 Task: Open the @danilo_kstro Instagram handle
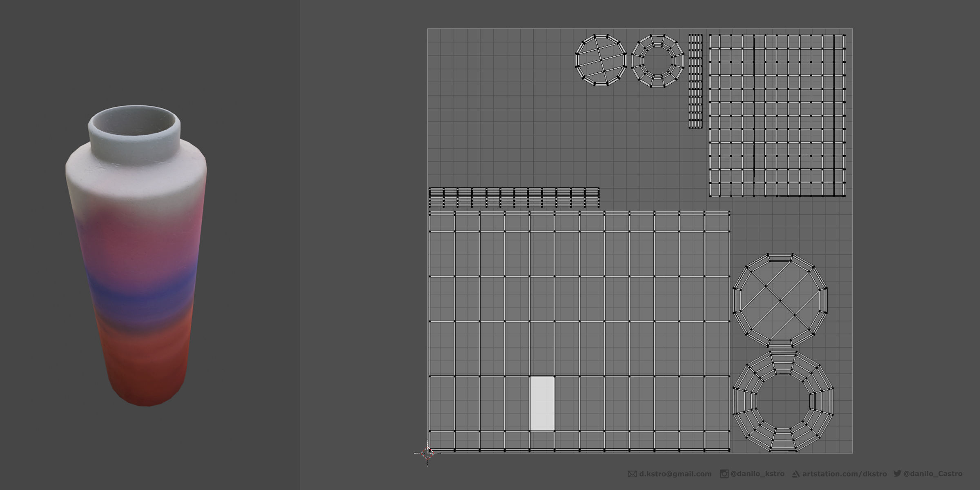pyautogui.click(x=757, y=474)
